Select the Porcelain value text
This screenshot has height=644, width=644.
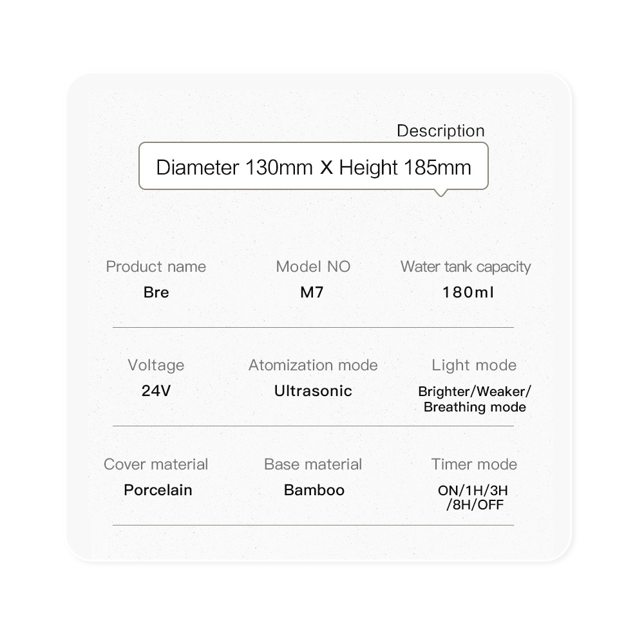(x=158, y=490)
